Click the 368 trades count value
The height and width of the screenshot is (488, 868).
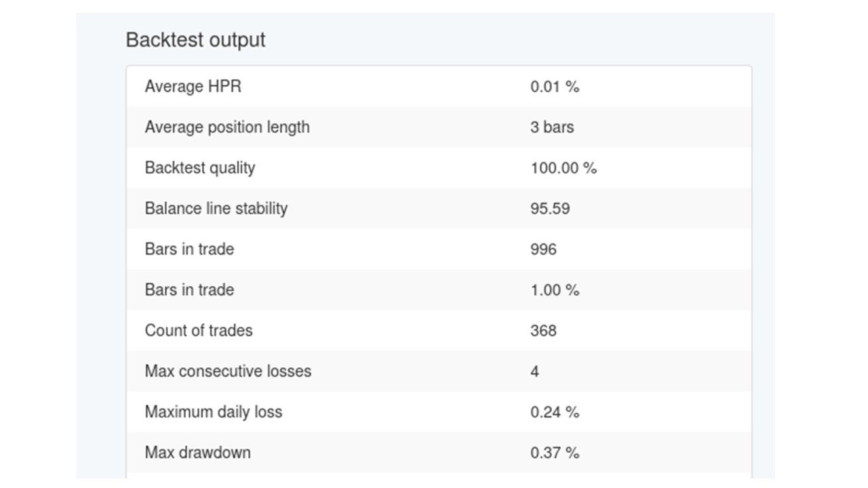coord(542,331)
